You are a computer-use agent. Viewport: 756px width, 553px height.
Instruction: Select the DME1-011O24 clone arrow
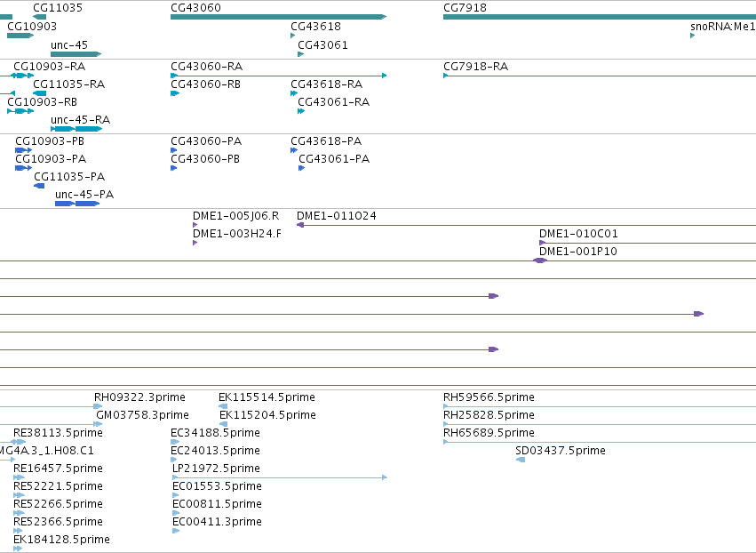point(526,225)
